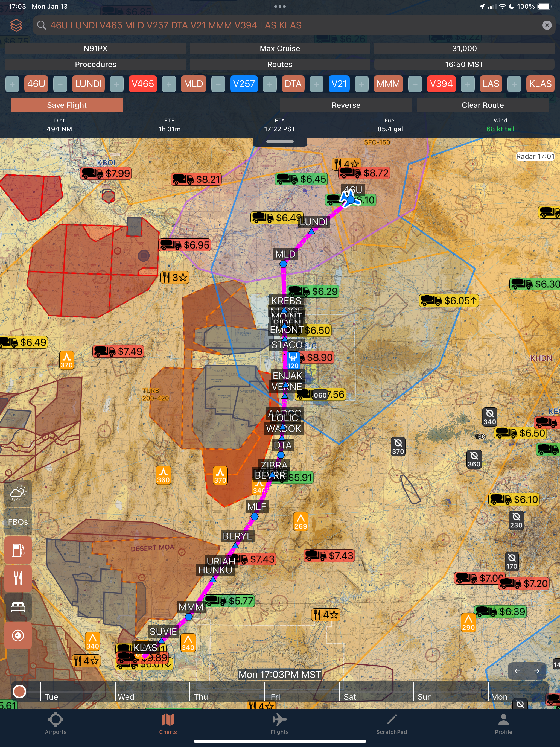Image resolution: width=560 pixels, height=747 pixels.
Task: Switch to the Flights tab
Action: pyautogui.click(x=280, y=724)
